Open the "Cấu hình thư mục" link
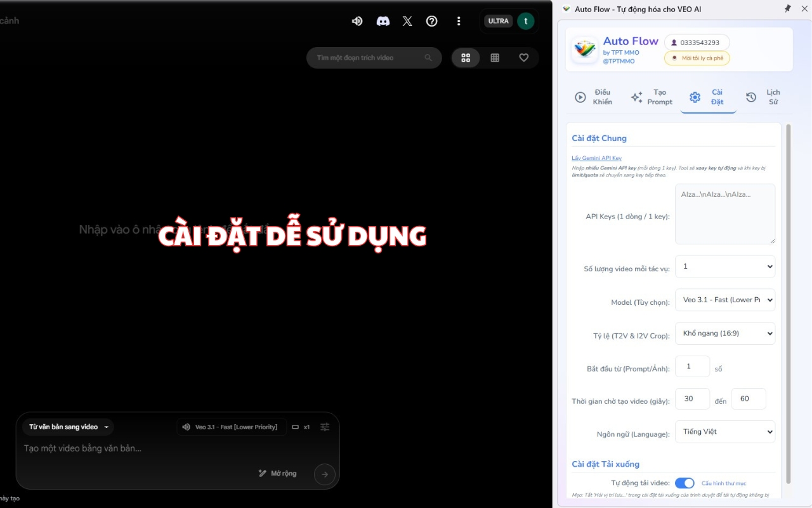812x508 pixels. 724,483
